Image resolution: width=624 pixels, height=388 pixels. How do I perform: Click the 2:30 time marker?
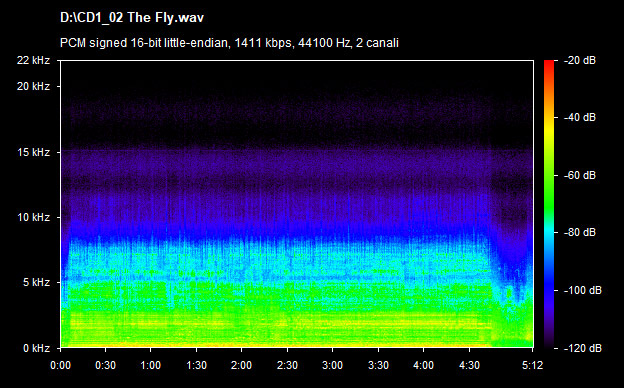tap(287, 365)
